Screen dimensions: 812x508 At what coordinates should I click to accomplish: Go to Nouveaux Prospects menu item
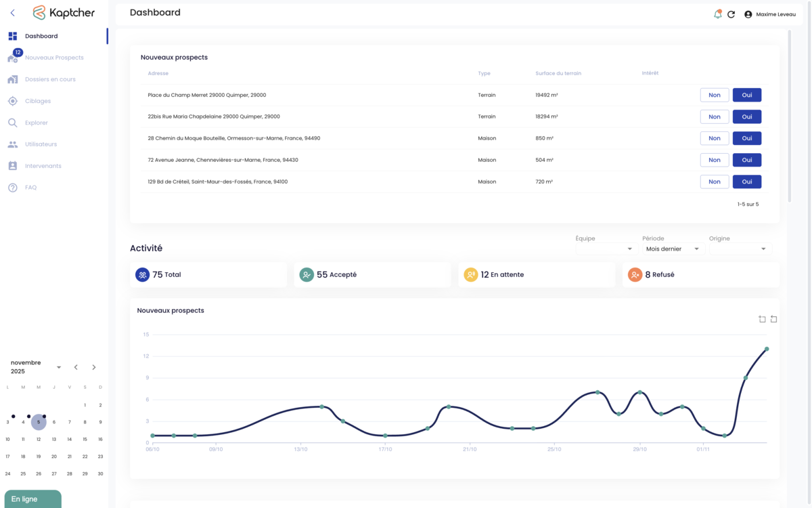[54, 58]
